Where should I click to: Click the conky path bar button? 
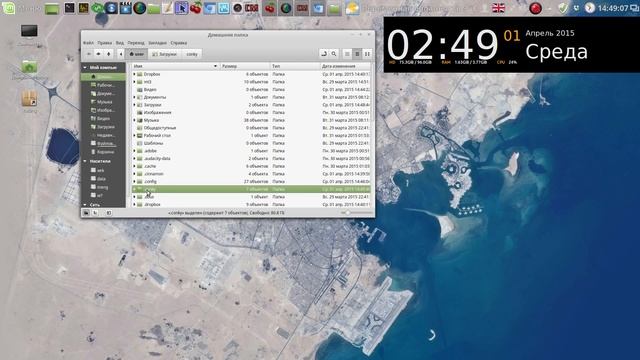[x=192, y=54]
